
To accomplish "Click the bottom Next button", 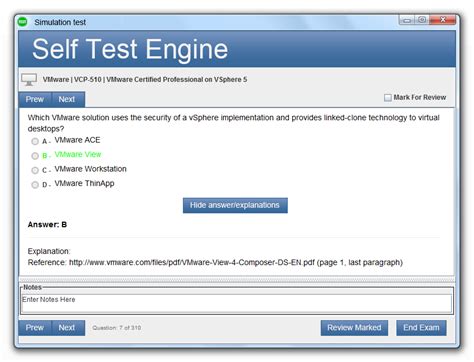I will click(67, 328).
